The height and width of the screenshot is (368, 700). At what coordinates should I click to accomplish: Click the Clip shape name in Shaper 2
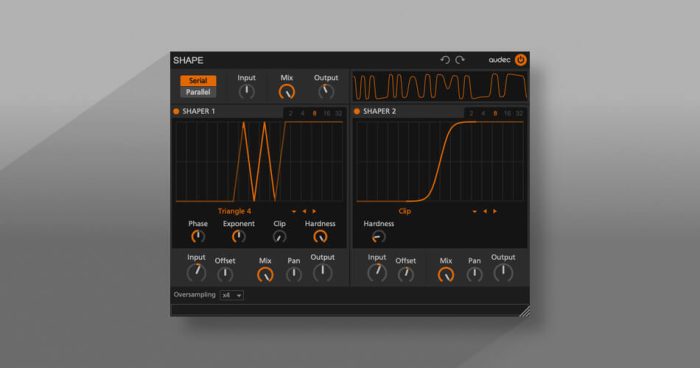404,211
